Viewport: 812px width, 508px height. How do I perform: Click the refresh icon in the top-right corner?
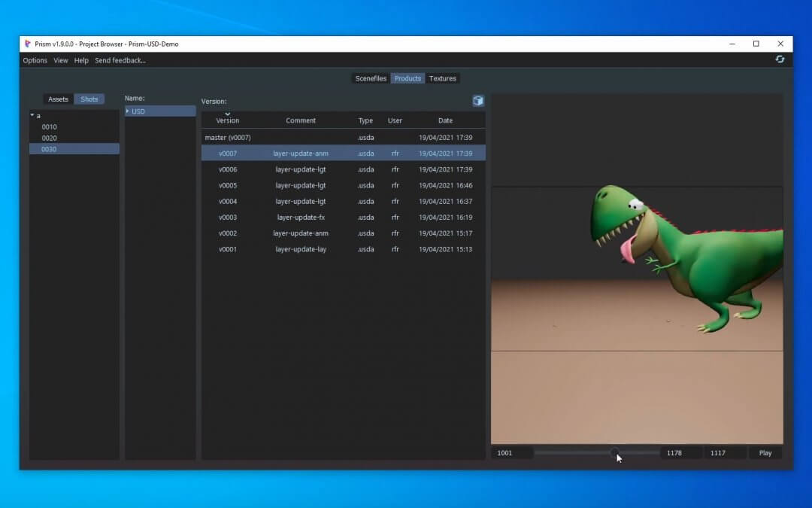(x=780, y=59)
